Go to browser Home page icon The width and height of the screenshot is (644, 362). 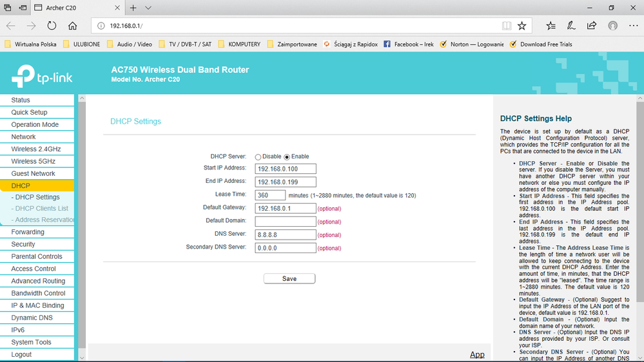coord(73,26)
